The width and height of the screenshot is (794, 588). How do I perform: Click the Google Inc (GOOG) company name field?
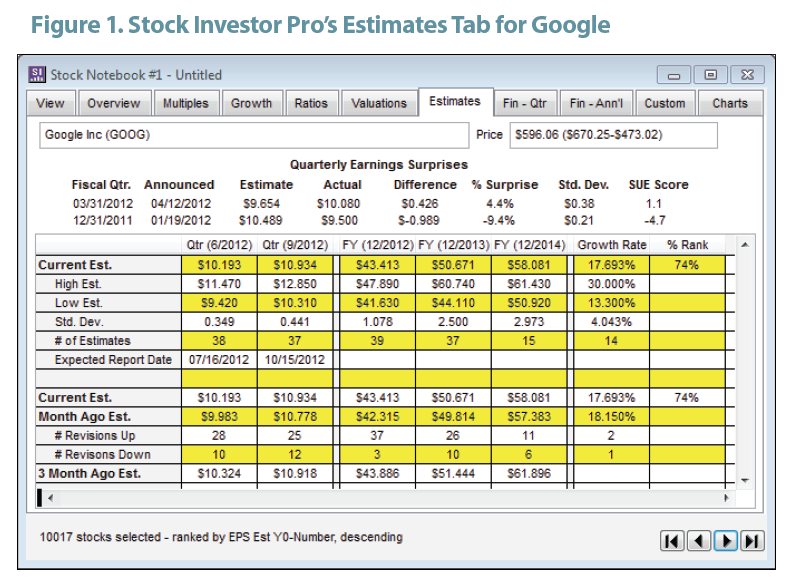coord(254,135)
